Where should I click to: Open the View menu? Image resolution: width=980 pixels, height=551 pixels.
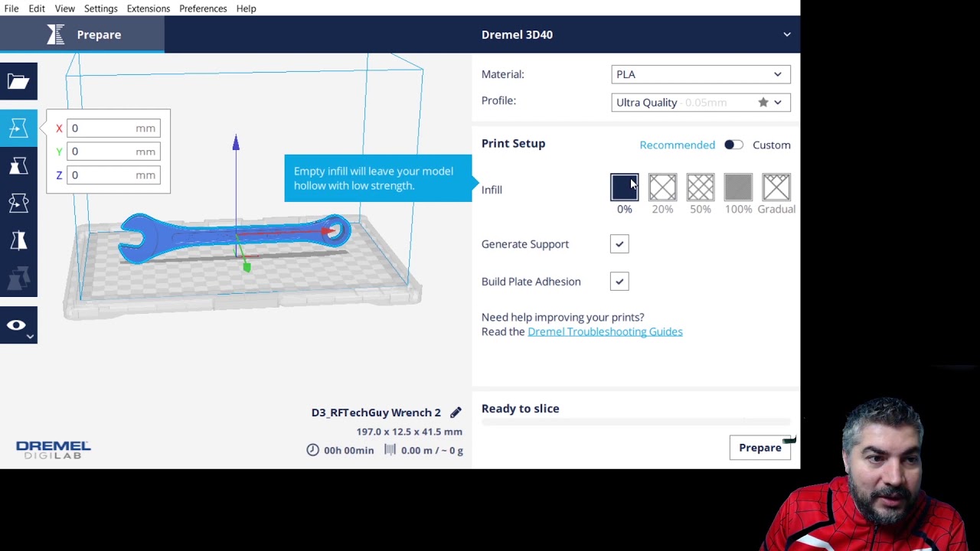click(x=64, y=8)
